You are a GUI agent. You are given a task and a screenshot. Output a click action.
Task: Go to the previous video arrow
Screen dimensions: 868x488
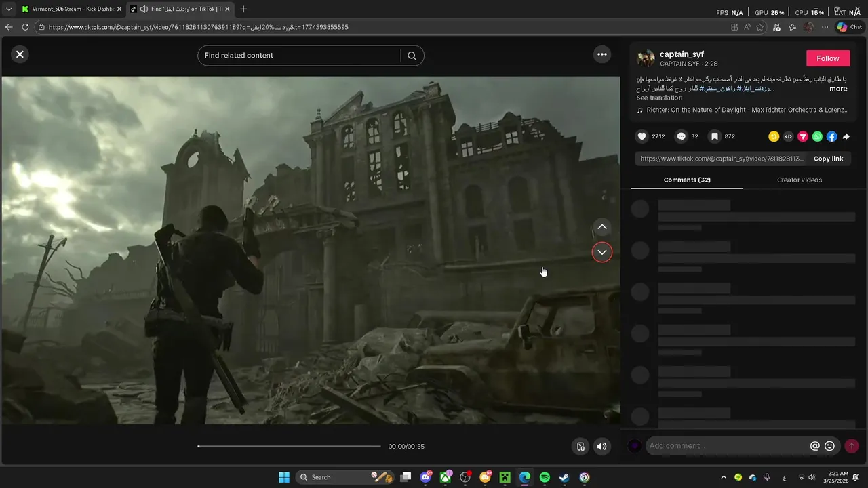click(x=601, y=227)
